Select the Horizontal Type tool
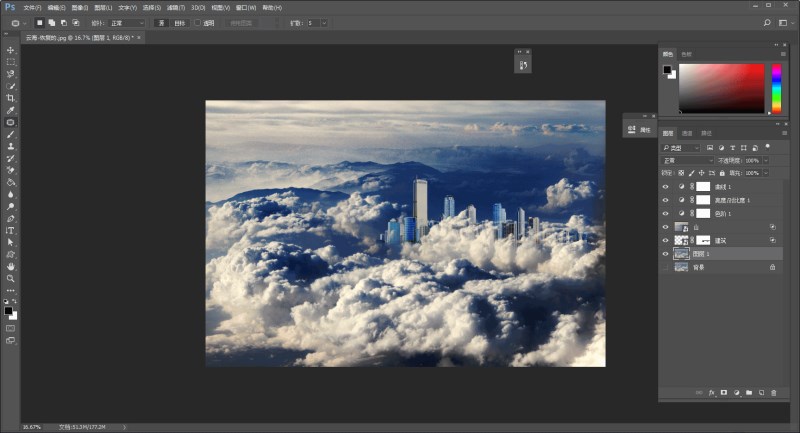The image size is (800, 433). point(11,230)
